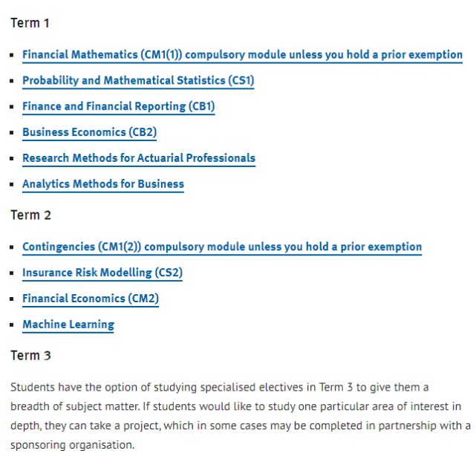Open the Financial Mathematics (CM1(1)) module link
Screen dimensions: 476x456
[242, 55]
